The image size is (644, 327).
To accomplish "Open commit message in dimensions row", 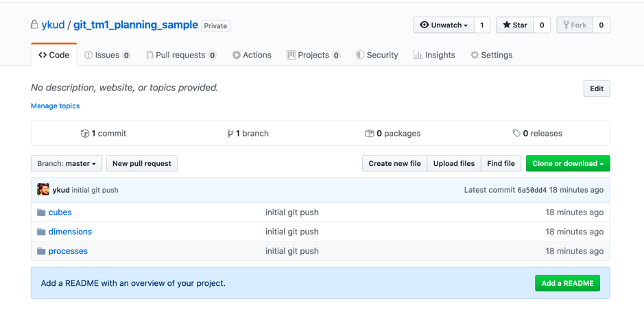I will click(x=292, y=232).
